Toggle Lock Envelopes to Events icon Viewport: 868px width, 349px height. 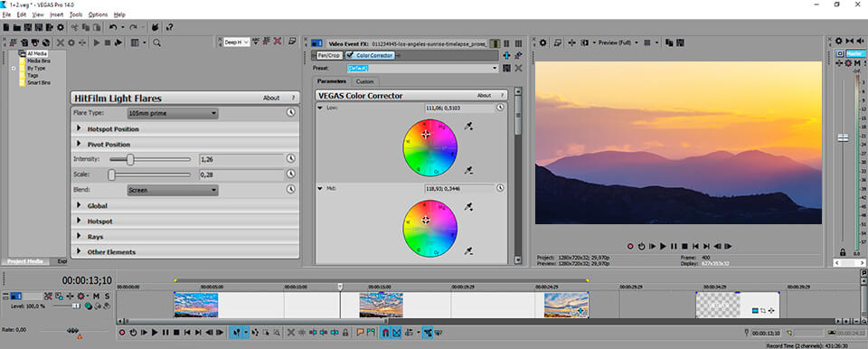[x=428, y=333]
